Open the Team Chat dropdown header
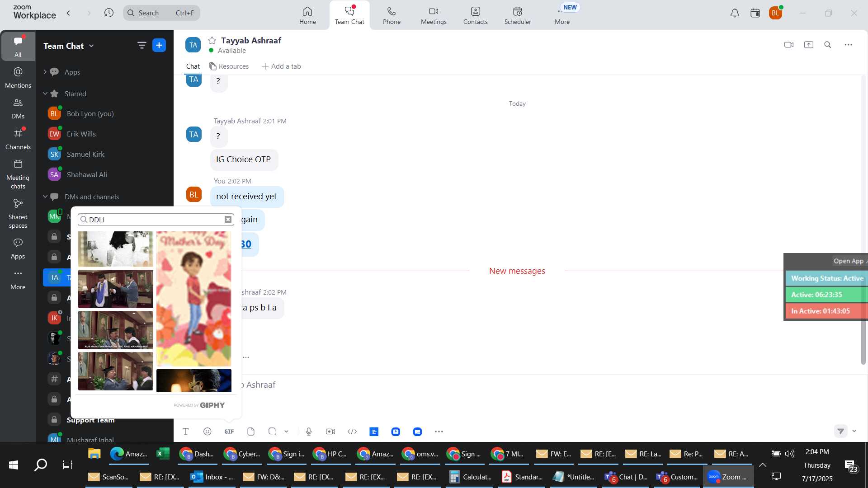Viewport: 868px width, 488px height. click(69, 46)
